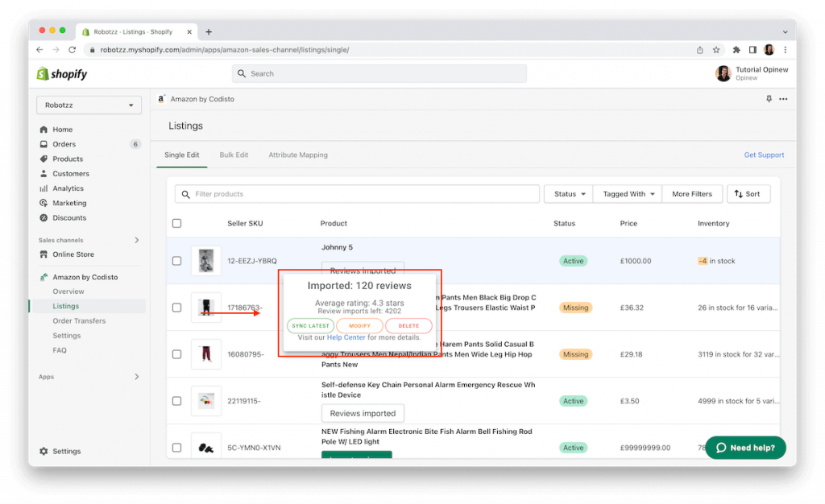825x504 pixels.
Task: Bookmark this page with the star
Action: pyautogui.click(x=716, y=50)
